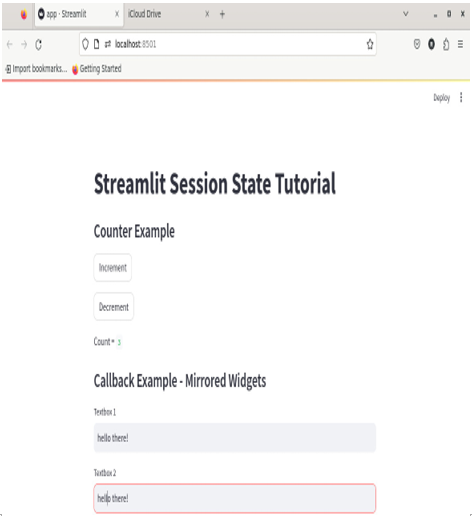Open the extensions puzzle-piece icon
472x516 pixels.
tap(446, 44)
